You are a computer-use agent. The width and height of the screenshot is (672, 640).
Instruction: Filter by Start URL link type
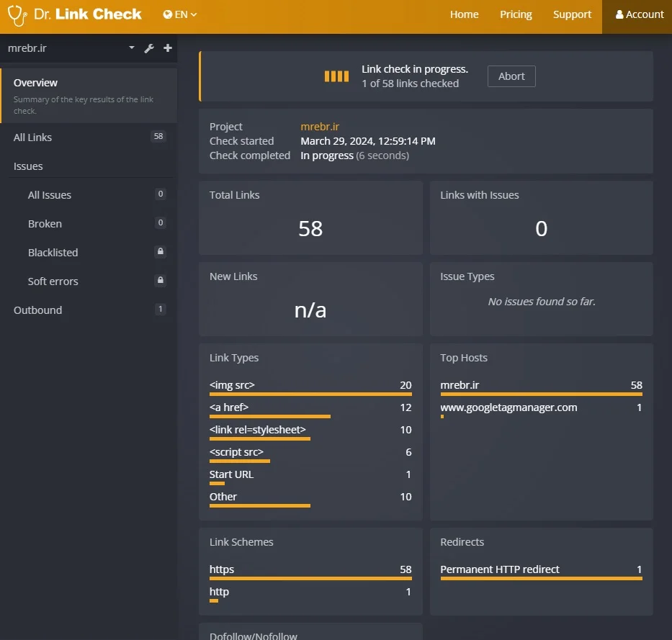point(310,476)
